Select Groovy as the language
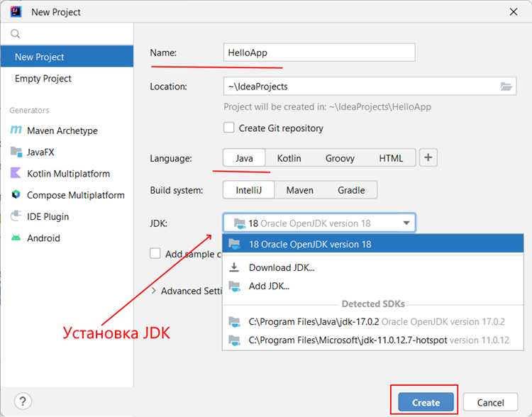Image resolution: width=532 pixels, height=417 pixels. click(x=340, y=158)
